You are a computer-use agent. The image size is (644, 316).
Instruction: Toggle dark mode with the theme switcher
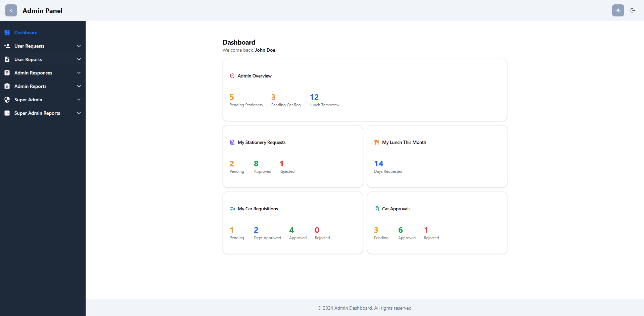(x=618, y=10)
